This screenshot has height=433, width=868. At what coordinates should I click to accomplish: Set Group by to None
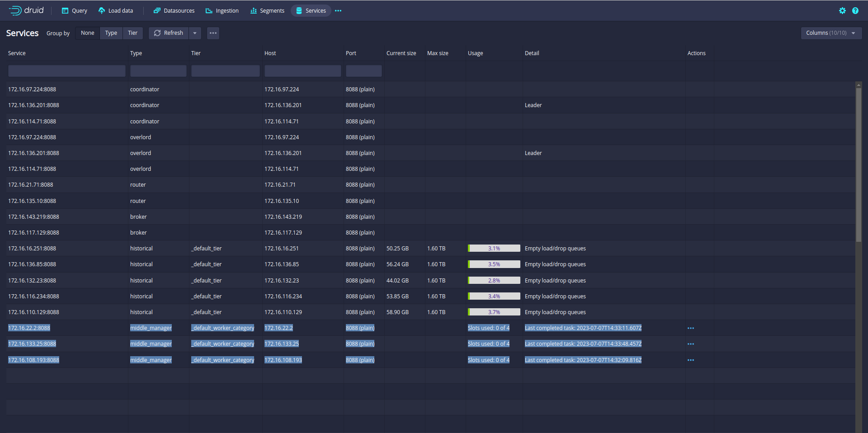(87, 33)
